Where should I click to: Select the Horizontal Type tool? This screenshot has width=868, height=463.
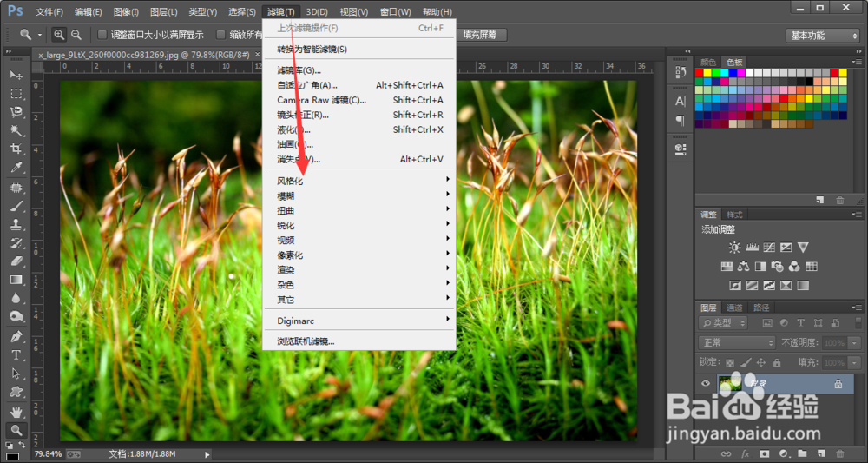pyautogui.click(x=16, y=355)
